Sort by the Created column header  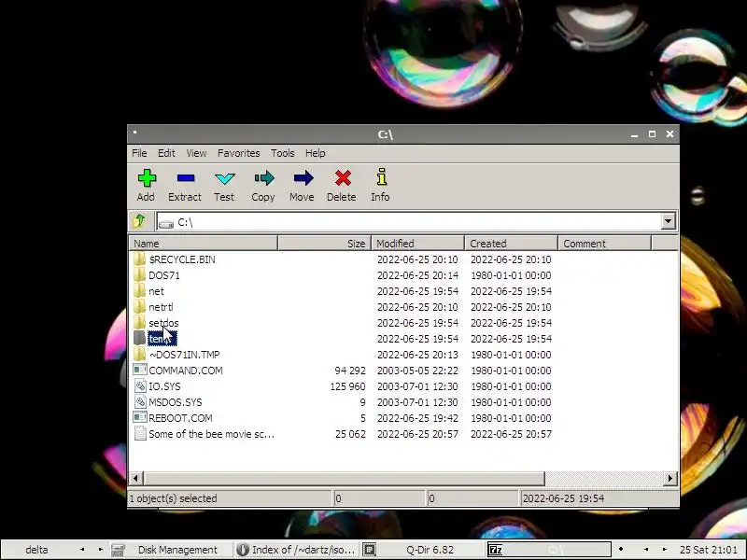511,244
